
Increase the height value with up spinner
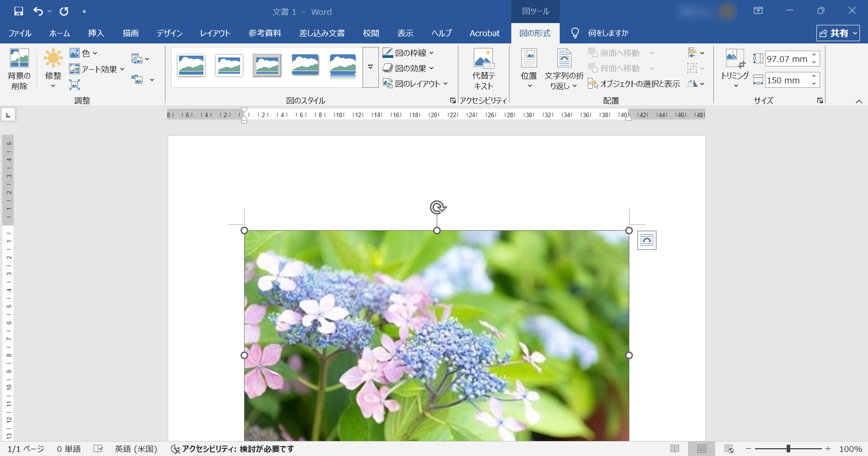pos(814,55)
